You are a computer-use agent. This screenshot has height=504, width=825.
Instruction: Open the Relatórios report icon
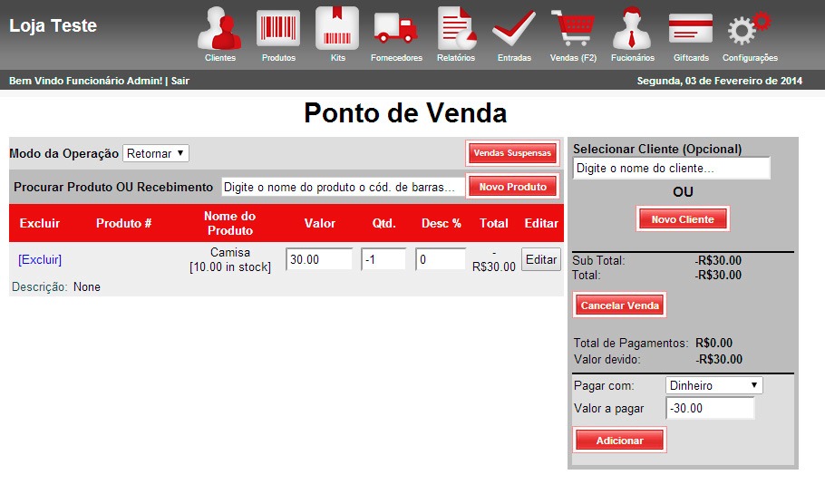coord(455,29)
